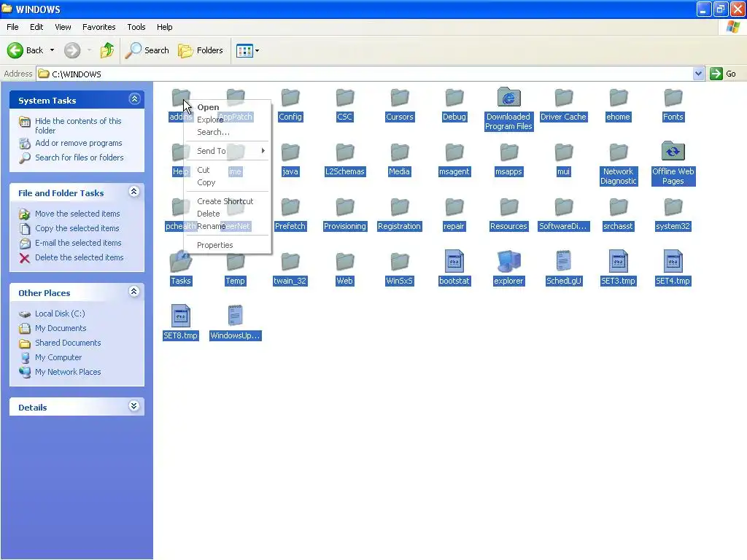This screenshot has height=560, width=747.
Task: Select the Cursors folder icon
Action: tap(399, 98)
